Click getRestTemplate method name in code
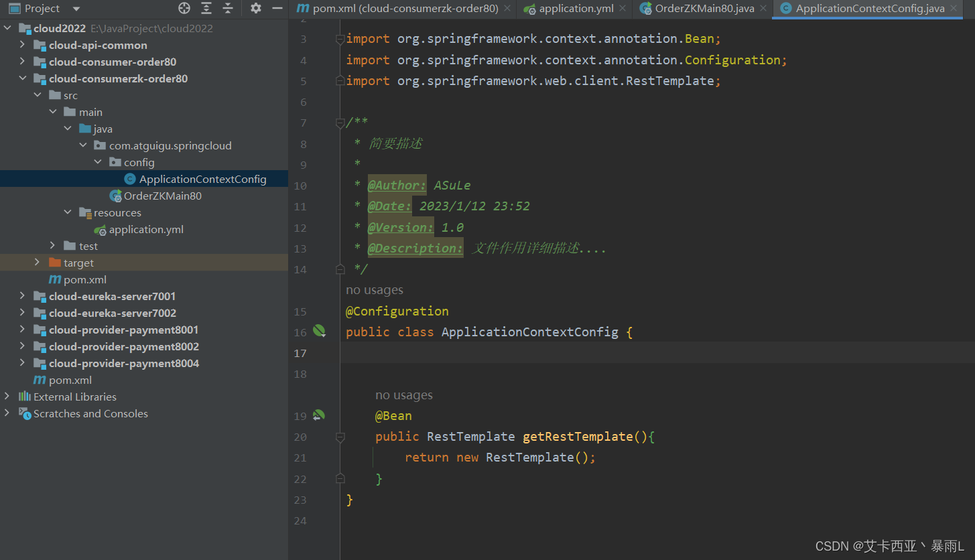Screen dimensions: 975x560 pos(578,436)
